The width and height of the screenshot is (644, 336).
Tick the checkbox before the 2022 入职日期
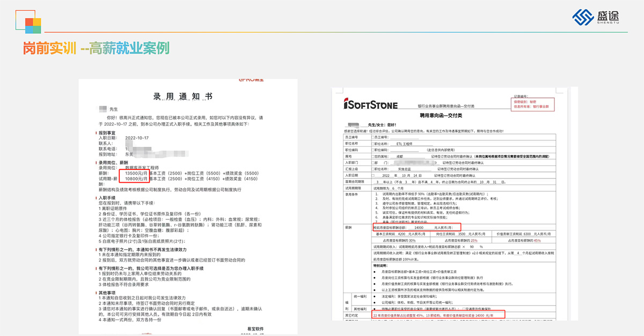click(374, 175)
